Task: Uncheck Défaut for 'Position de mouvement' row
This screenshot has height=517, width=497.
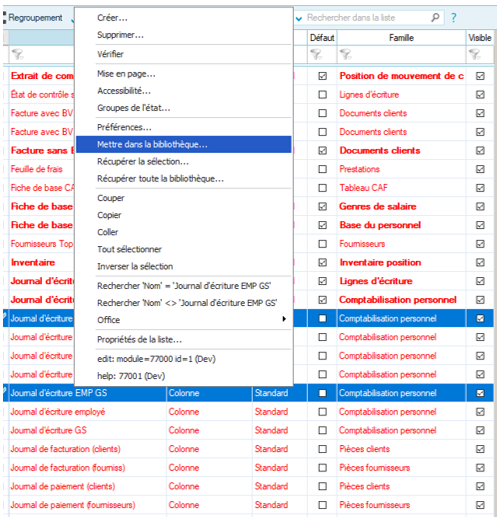Action: (322, 76)
